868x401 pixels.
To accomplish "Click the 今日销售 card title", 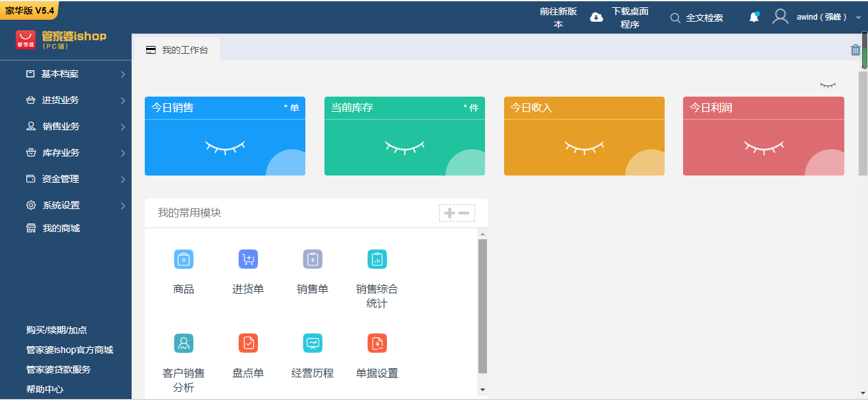I will pyautogui.click(x=172, y=108).
